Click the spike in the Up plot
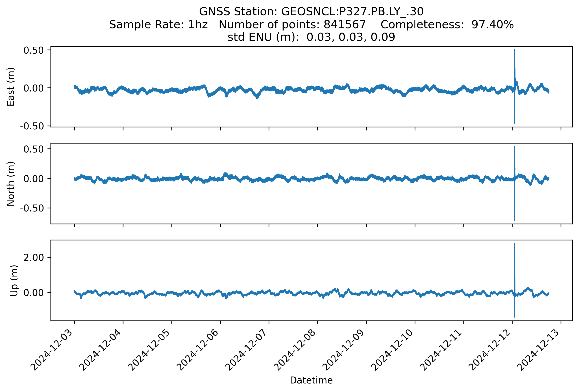 tap(514, 261)
